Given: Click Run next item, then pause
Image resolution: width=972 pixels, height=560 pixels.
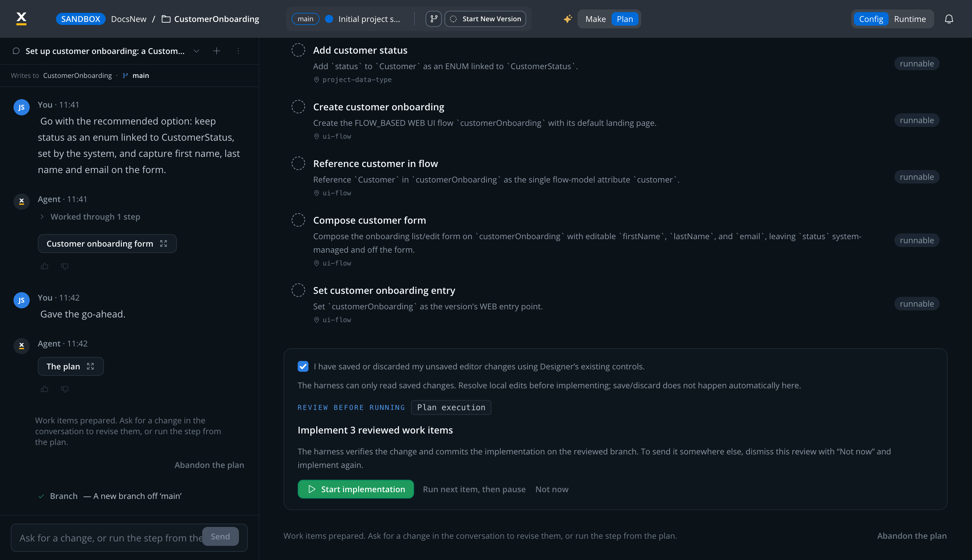Looking at the screenshot, I should pyautogui.click(x=474, y=489).
